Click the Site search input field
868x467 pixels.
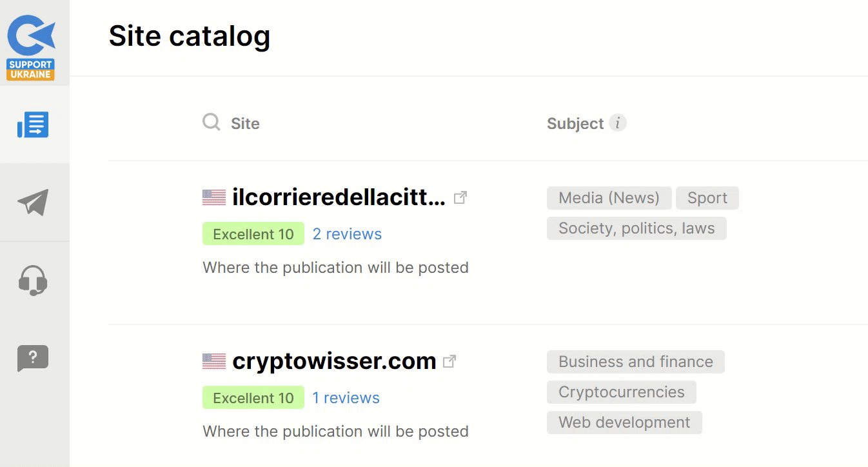271,123
